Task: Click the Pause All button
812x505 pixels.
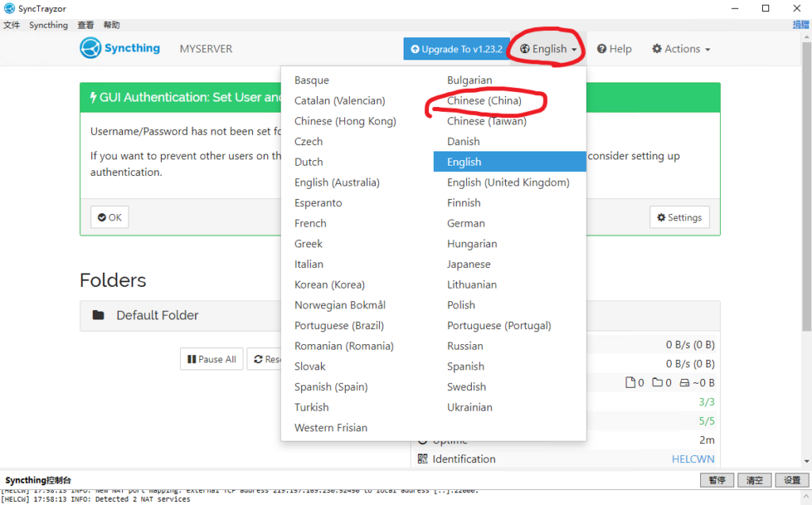Action: coord(211,359)
